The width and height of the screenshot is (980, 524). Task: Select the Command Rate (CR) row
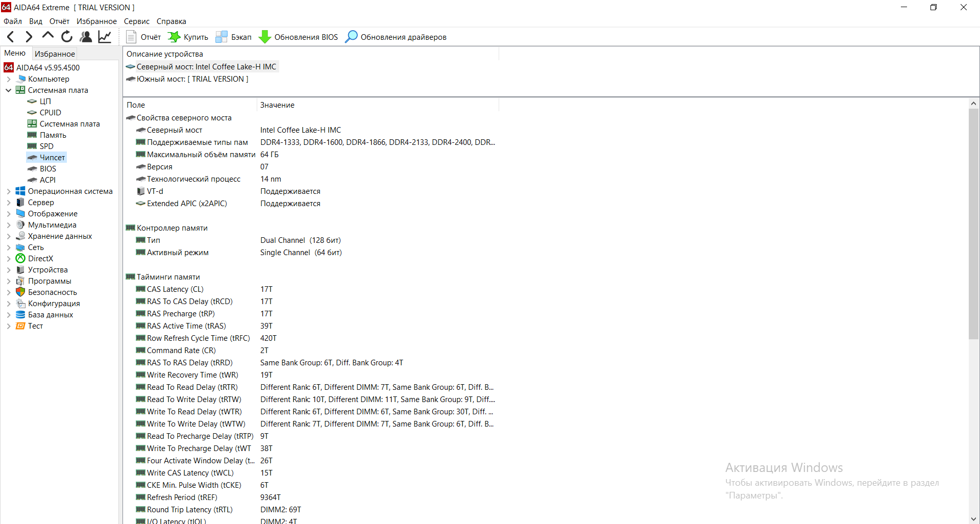pyautogui.click(x=311, y=351)
